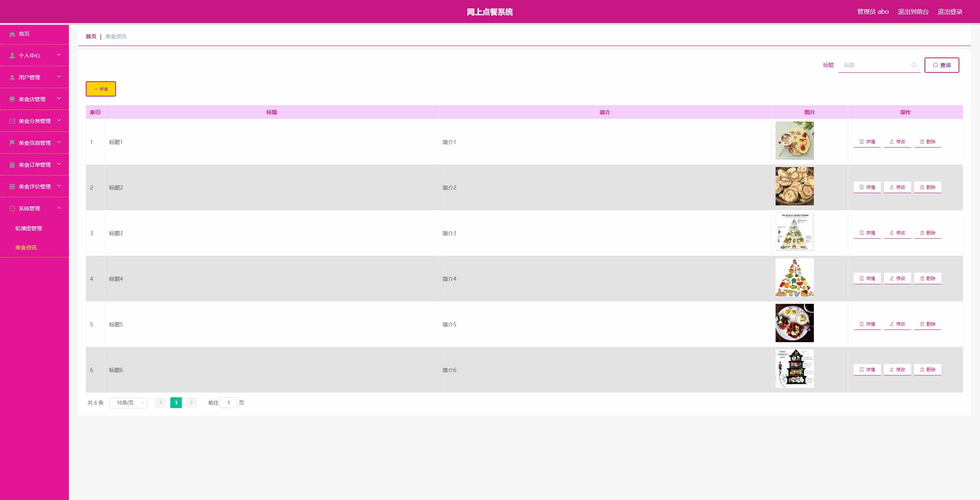Open 详情 for row 标题2
This screenshot has width=980, height=500.
[867, 187]
